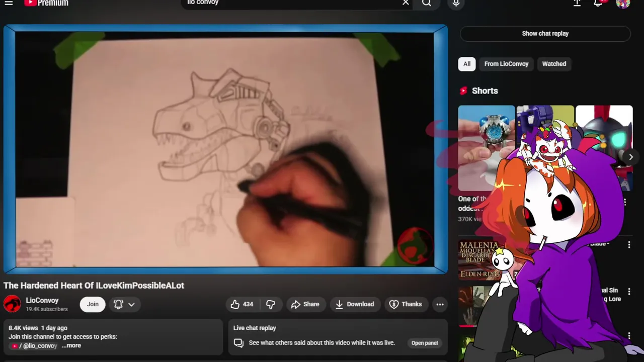This screenshot has width=644, height=362.
Task: Share the video
Action: [305, 304]
